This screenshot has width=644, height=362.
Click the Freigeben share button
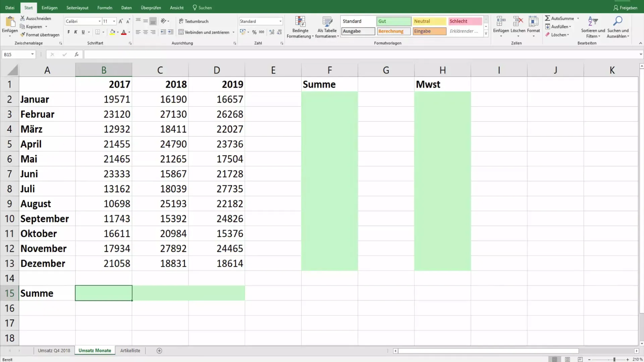[625, 8]
